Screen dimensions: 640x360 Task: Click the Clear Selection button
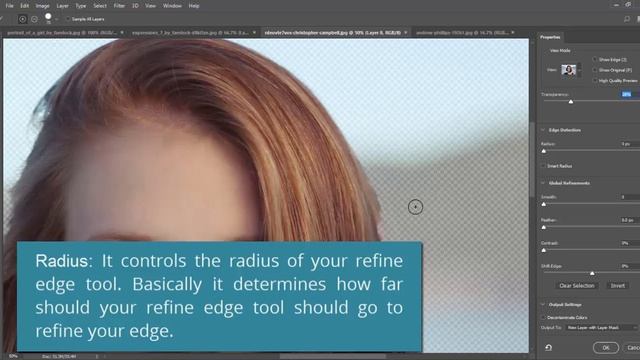577,286
